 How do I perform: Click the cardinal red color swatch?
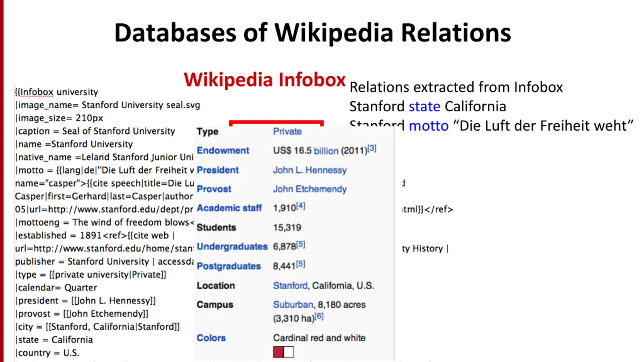[x=278, y=352]
